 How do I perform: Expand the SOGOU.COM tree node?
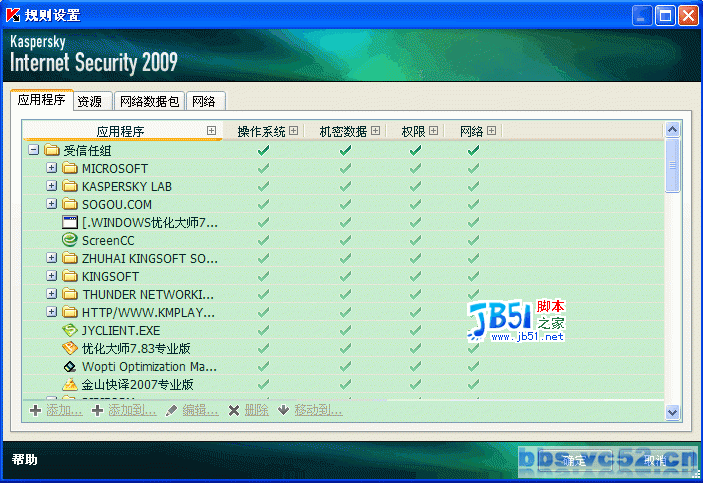coord(52,204)
